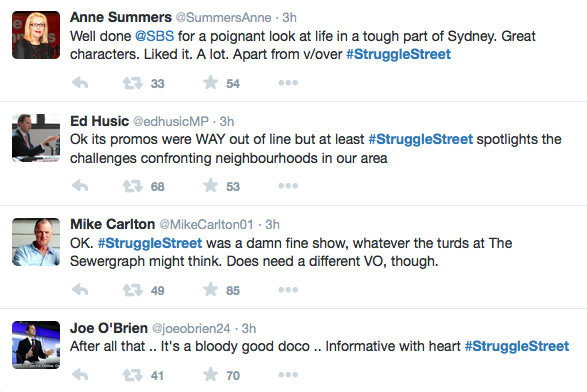This screenshot has height=392, width=587.
Task: Open #StruggleStreet hashtag in Joe O'Brien's tweet
Action: (x=517, y=346)
